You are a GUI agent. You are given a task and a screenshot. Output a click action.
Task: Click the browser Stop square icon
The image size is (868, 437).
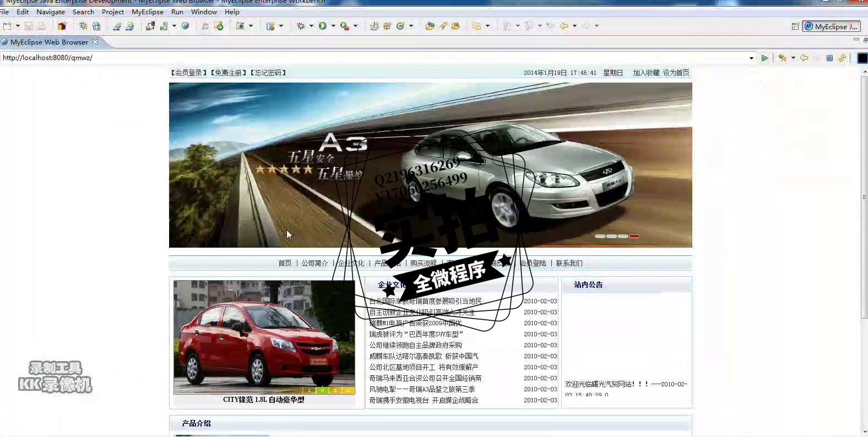coord(829,58)
